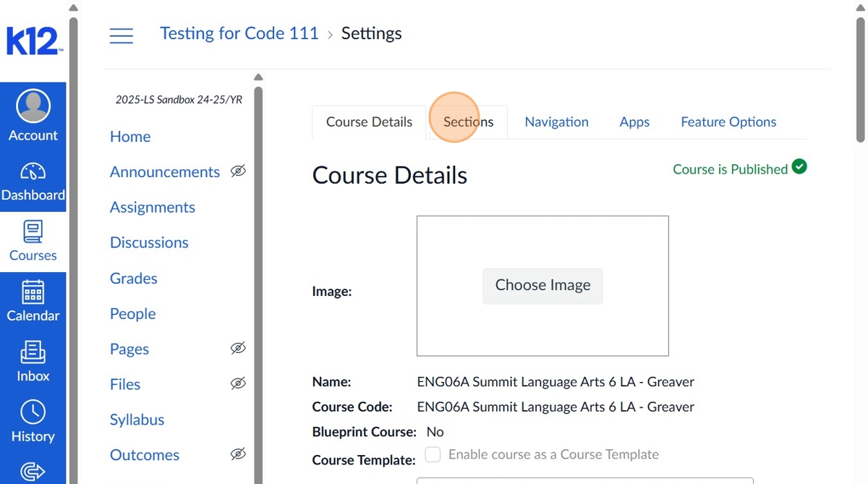This screenshot has height=484, width=868.
Task: Open the Inbox icon in sidebar
Action: tap(33, 352)
